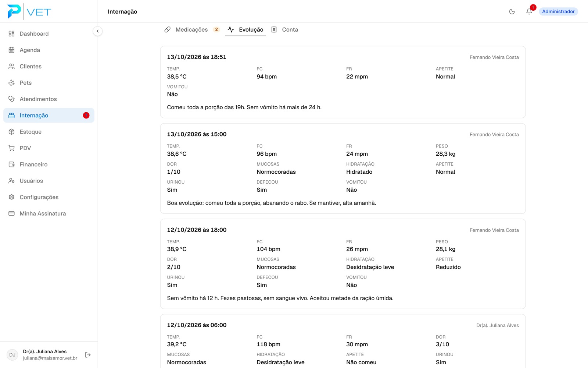Click the Clientes people icon
This screenshot has height=368, width=588.
[11, 66]
